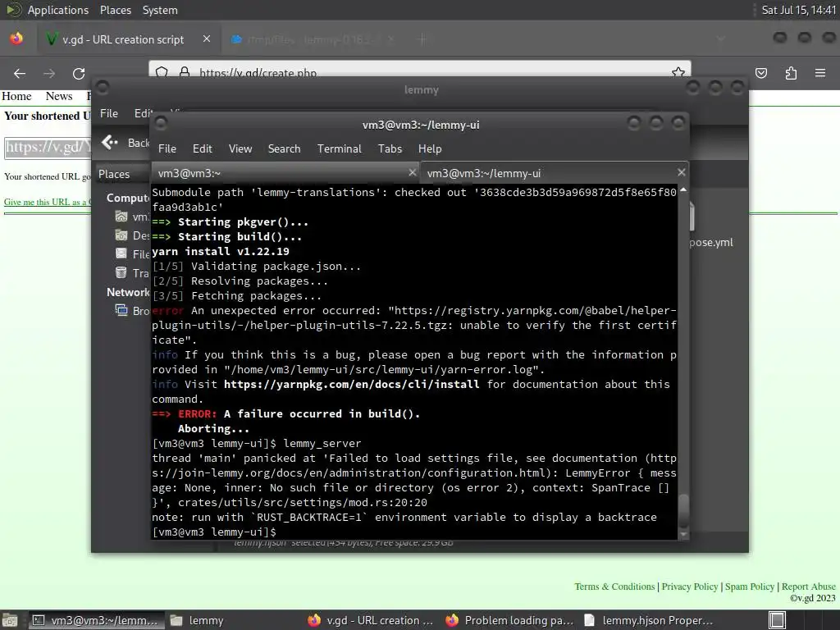840x630 pixels.
Task: Switch to v.gd URL creation taskbar button
Action: point(371,620)
